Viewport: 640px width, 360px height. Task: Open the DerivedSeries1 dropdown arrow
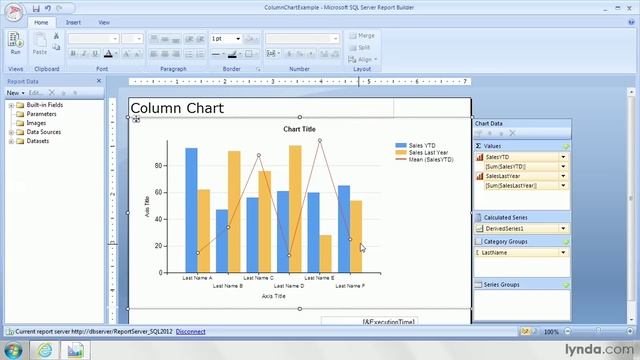click(563, 229)
